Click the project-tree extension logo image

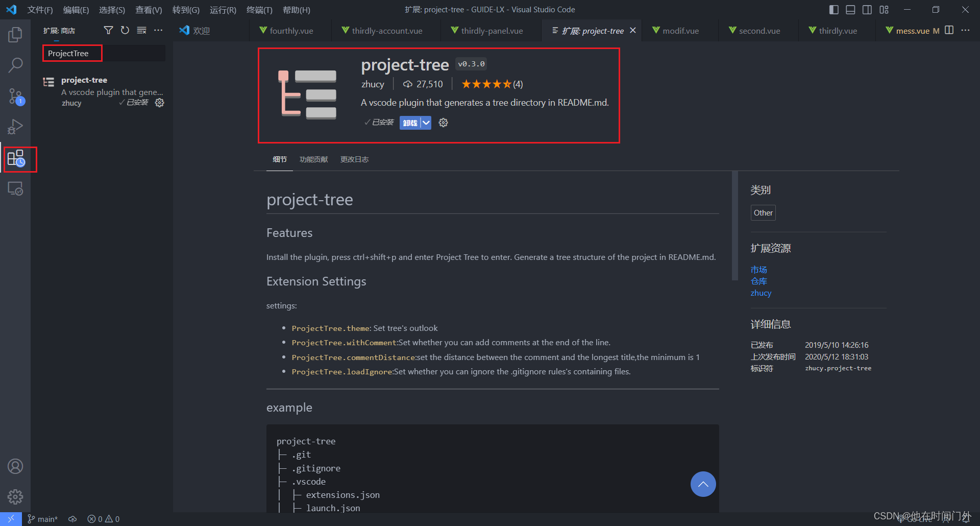click(x=307, y=95)
